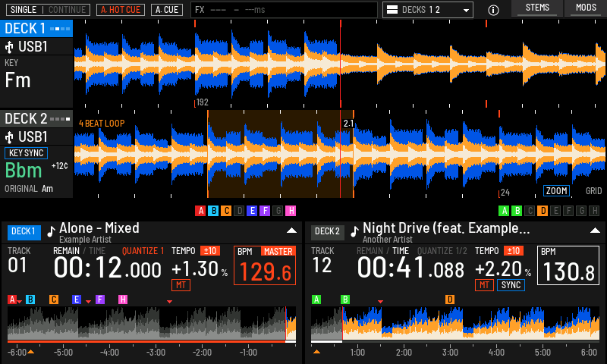
Task: Trigger Deck 1 hot cue E blue pad
Action: click(x=252, y=211)
